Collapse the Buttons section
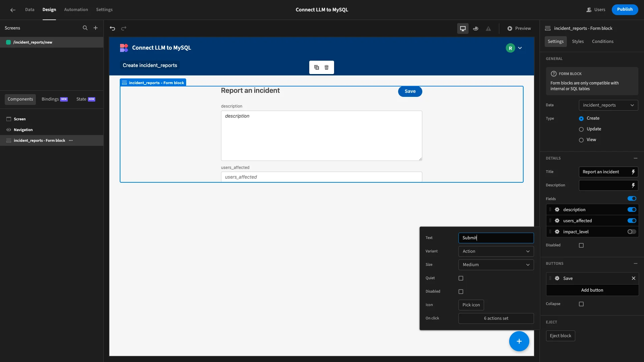 pos(635,263)
